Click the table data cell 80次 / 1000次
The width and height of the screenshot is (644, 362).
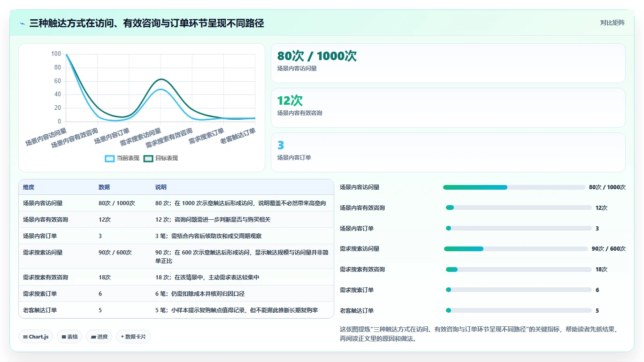(x=117, y=203)
